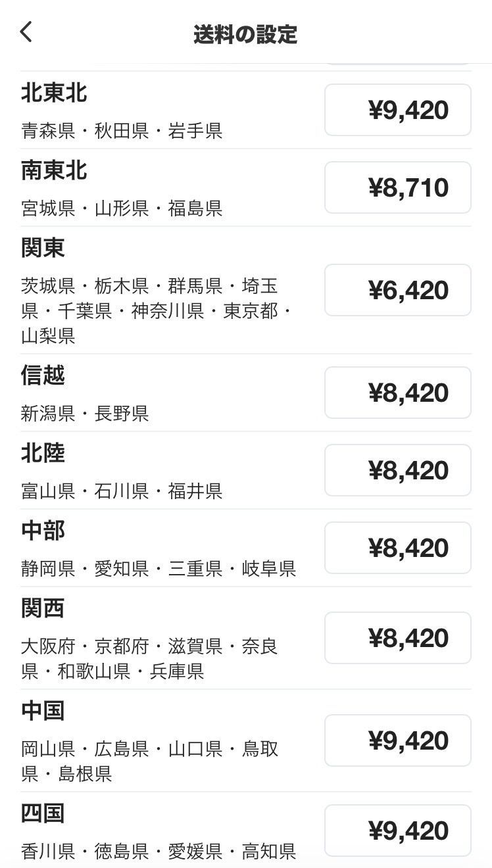492x868 pixels.
Task: Edit the 信越 shipping fee field
Action: [397, 393]
